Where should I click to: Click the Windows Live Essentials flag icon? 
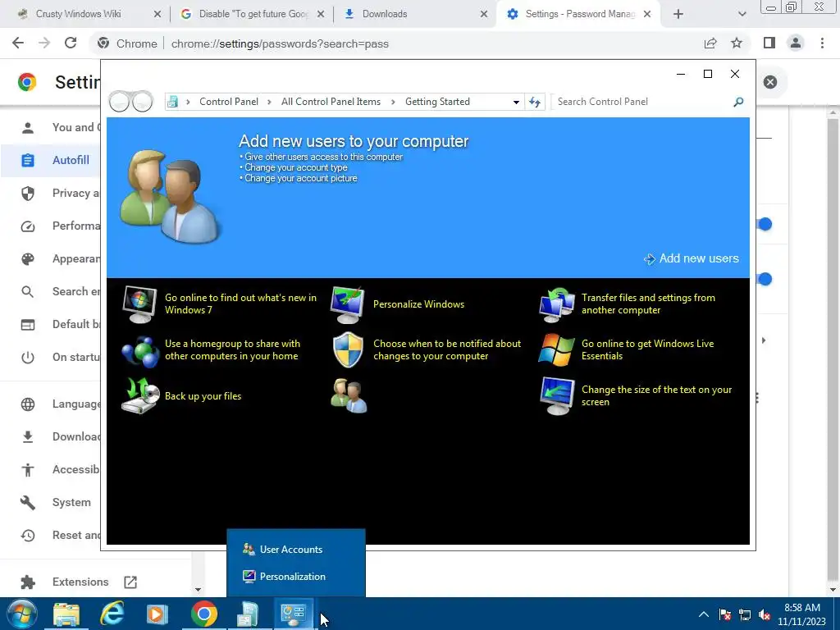[556, 349]
